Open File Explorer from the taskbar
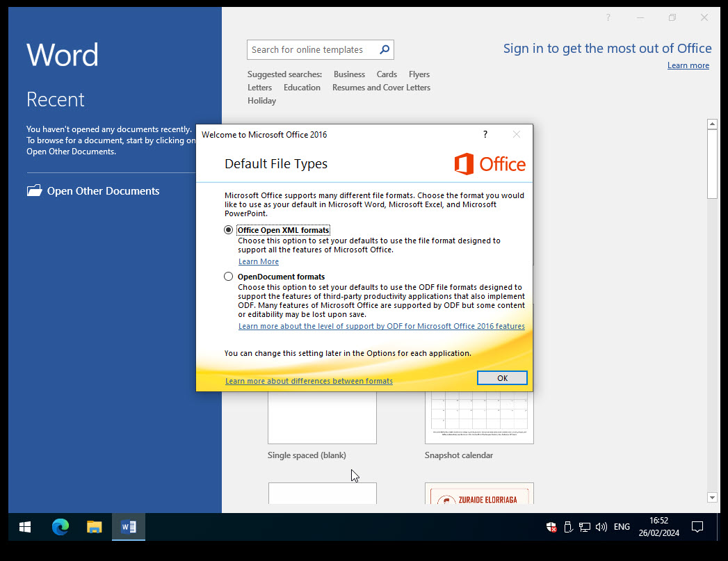 pos(95,527)
